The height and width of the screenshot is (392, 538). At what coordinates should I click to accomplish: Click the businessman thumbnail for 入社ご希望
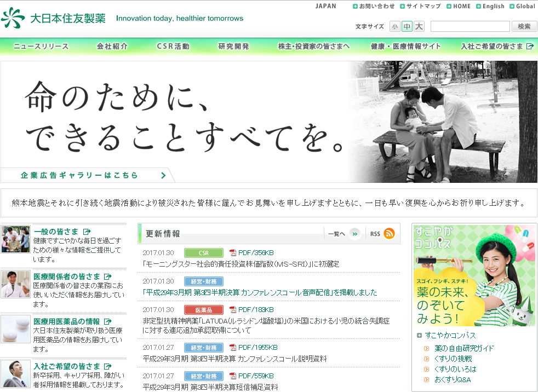point(15,374)
